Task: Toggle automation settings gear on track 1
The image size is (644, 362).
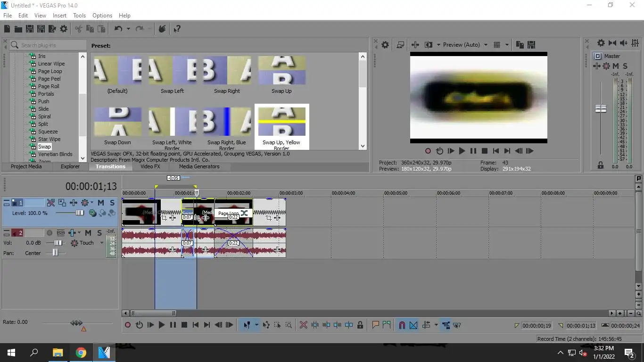Action: coord(85,203)
